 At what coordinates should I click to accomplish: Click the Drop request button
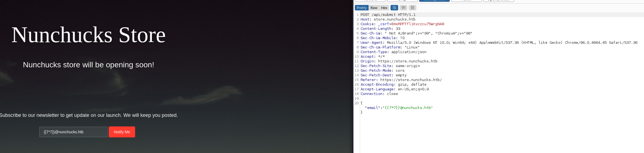click(402, 1)
